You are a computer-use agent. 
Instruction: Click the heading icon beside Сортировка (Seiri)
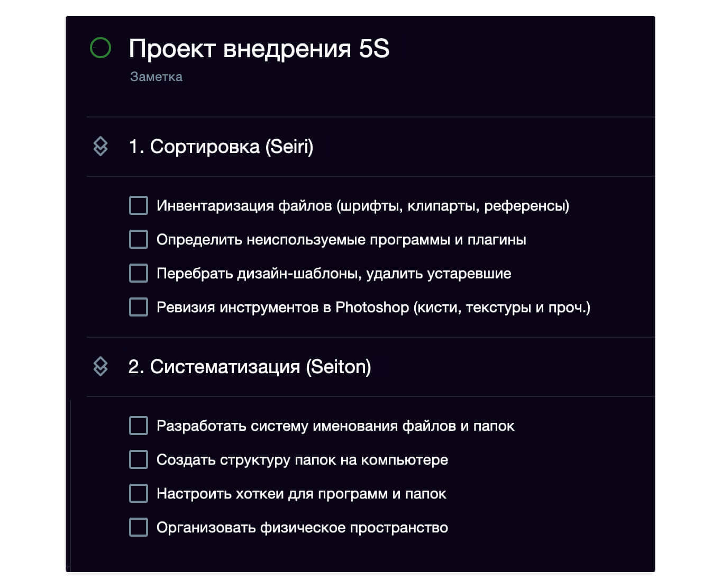click(101, 147)
